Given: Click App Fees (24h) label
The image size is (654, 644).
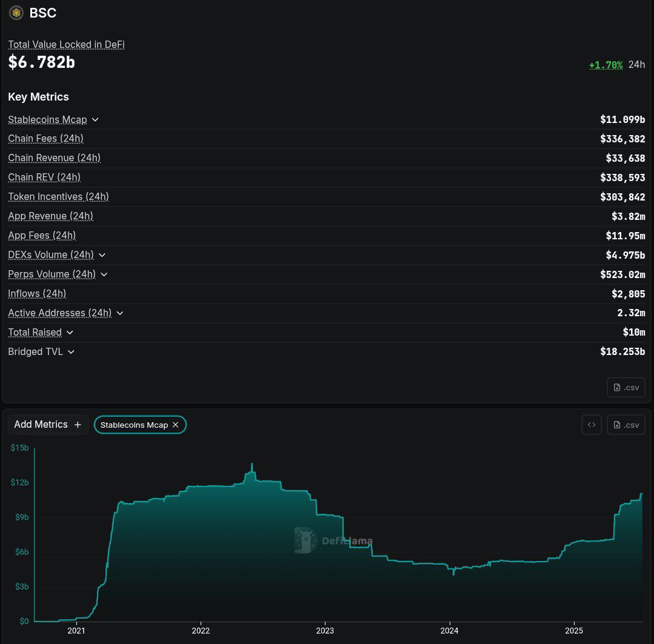Looking at the screenshot, I should [x=42, y=236].
